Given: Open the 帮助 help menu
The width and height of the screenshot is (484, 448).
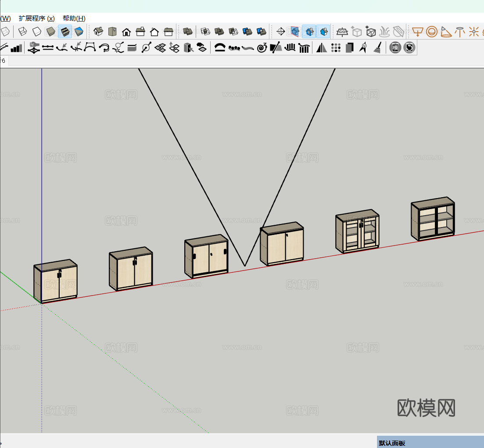Looking at the screenshot, I should (74, 18).
